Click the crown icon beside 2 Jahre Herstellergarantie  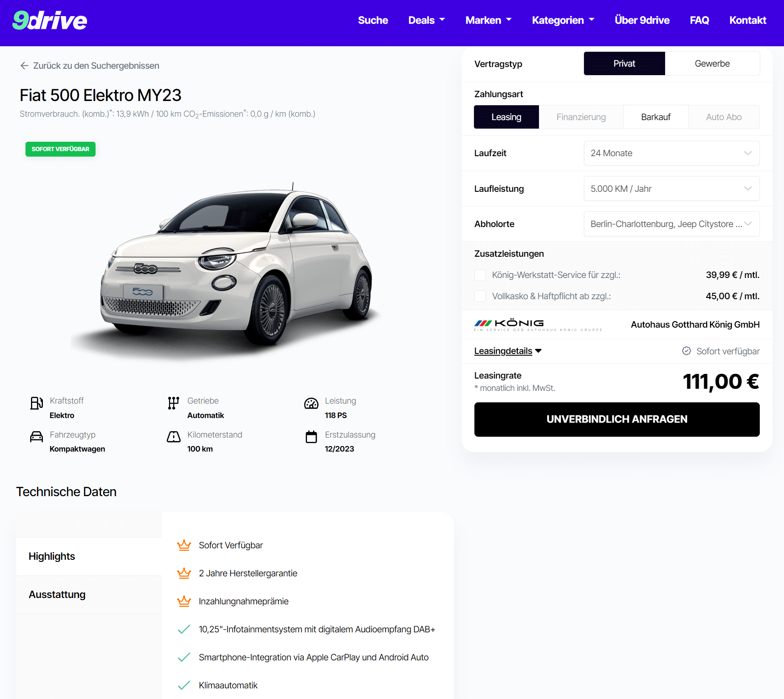tap(184, 573)
